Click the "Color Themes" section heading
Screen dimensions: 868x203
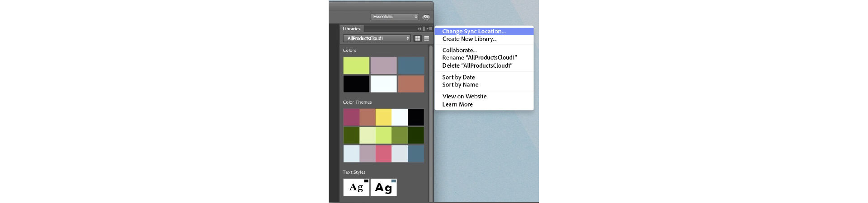pos(357,102)
